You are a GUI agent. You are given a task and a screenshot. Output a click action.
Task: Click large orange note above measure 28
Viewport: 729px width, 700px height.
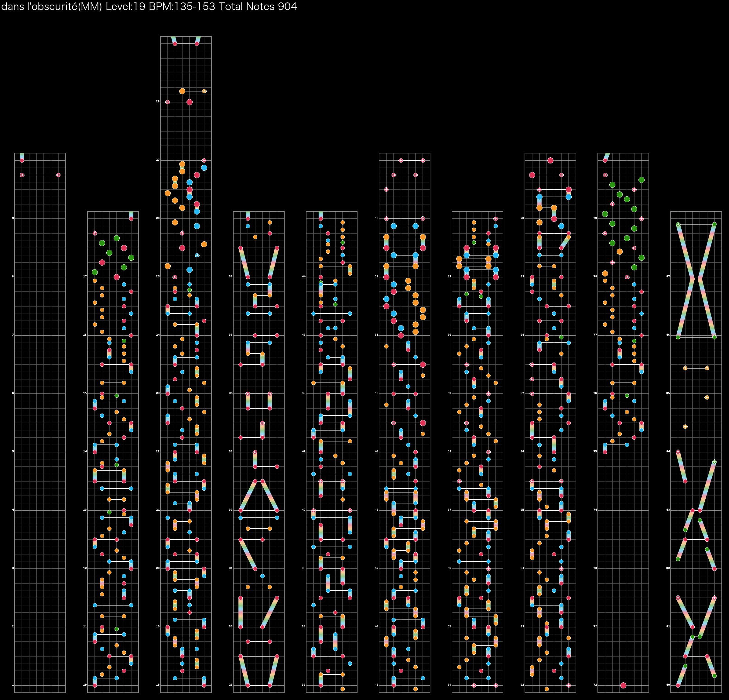coord(182,91)
